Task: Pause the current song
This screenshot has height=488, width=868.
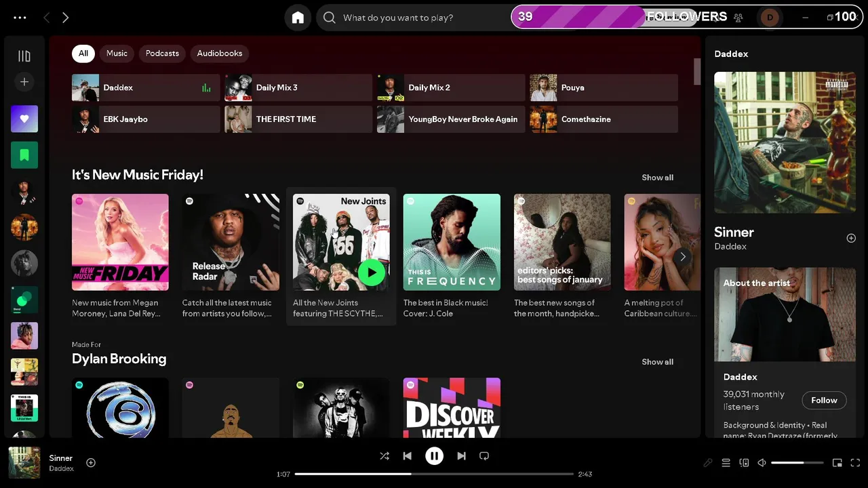Action: click(x=434, y=456)
